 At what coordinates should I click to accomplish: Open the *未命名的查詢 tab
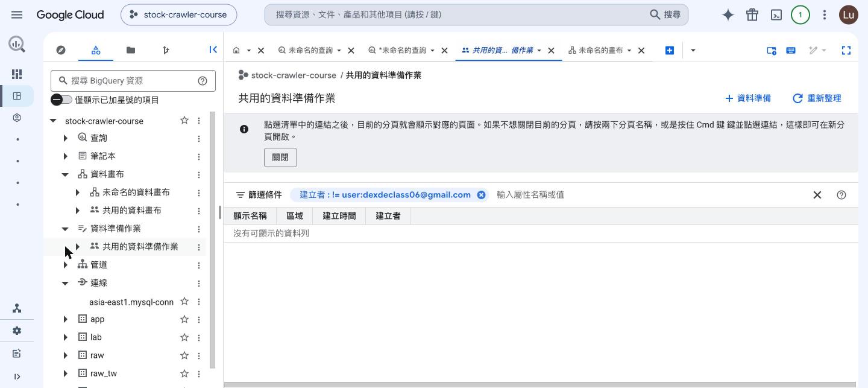coord(403,51)
